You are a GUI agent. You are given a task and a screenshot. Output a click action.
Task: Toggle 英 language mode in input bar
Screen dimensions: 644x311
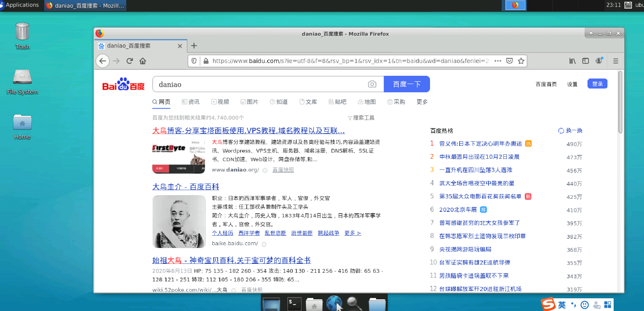tap(562, 305)
